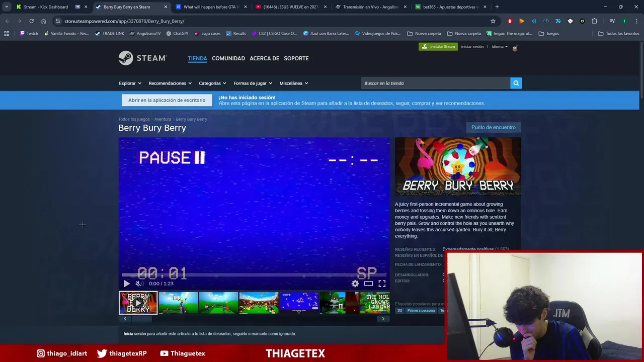Select the Berry Bury Berry trailer thumbnail
Viewport: 644px width, 362px height.
[138, 303]
